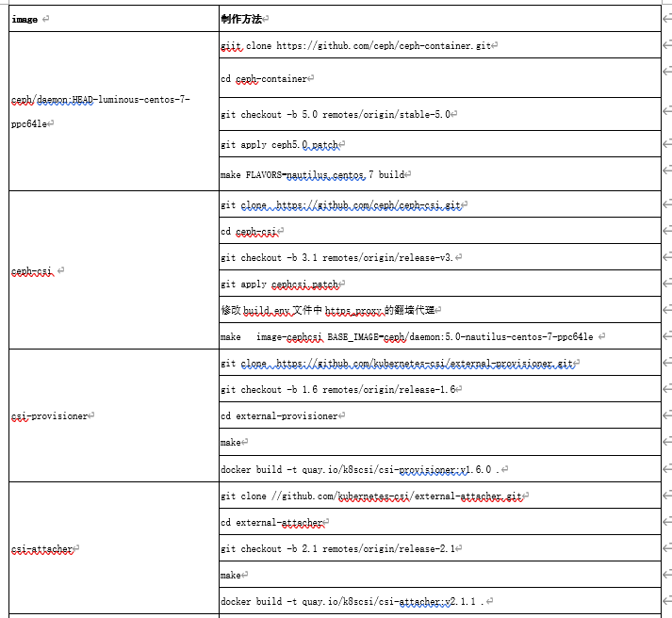Select the stable-5.0 checkout command cell
The width and height of the screenshot is (672, 618).
click(x=440, y=114)
